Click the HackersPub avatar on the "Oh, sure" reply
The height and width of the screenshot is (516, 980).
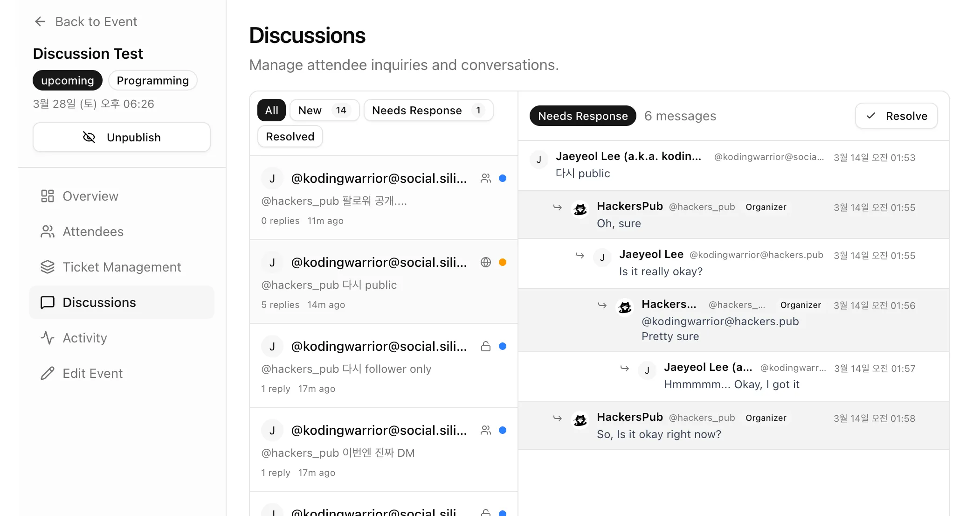(580, 209)
